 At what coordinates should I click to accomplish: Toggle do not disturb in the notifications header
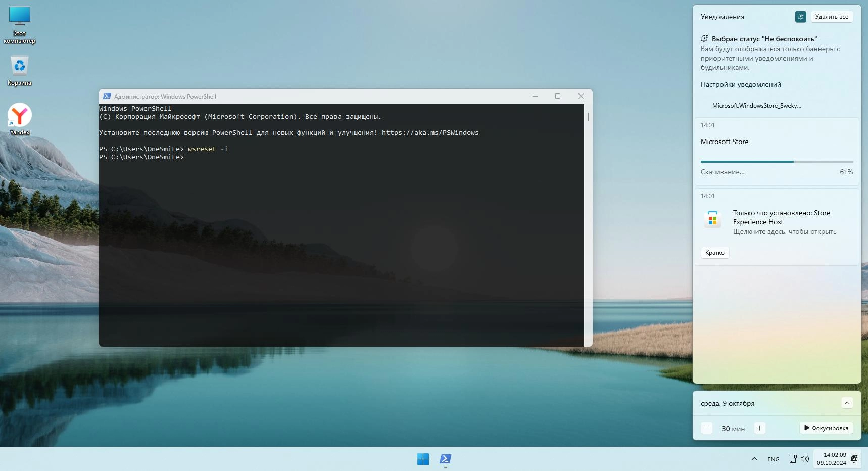click(801, 17)
